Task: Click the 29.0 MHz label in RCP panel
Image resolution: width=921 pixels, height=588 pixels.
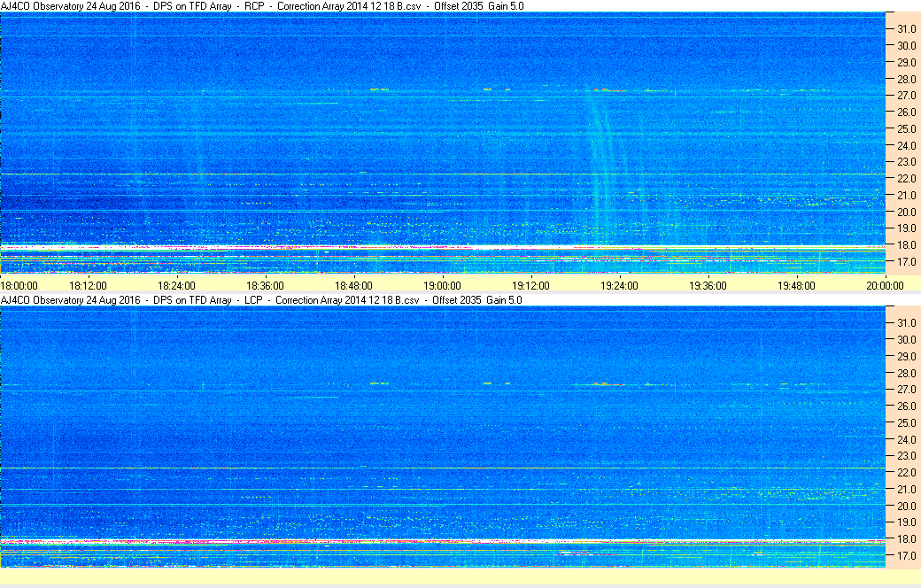Action: pos(906,62)
